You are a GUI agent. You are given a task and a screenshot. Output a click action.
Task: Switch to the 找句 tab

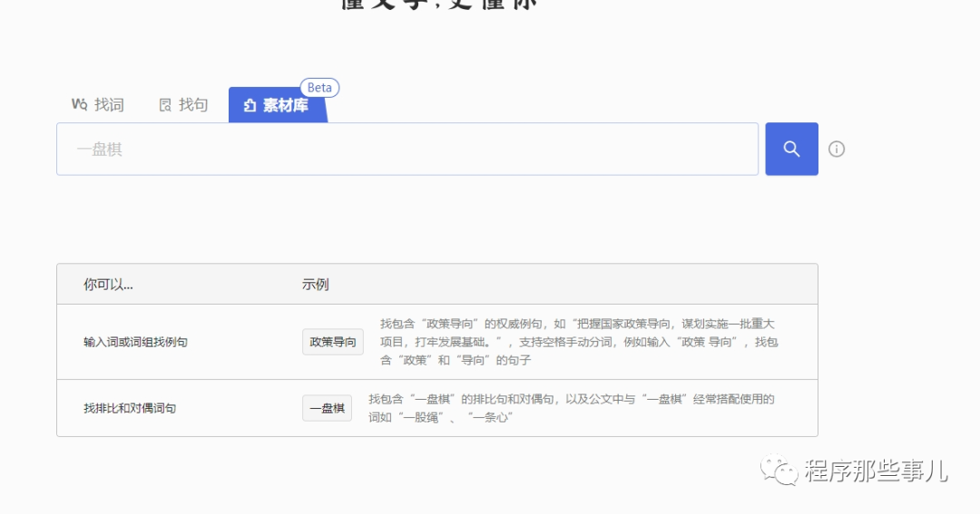(183, 105)
